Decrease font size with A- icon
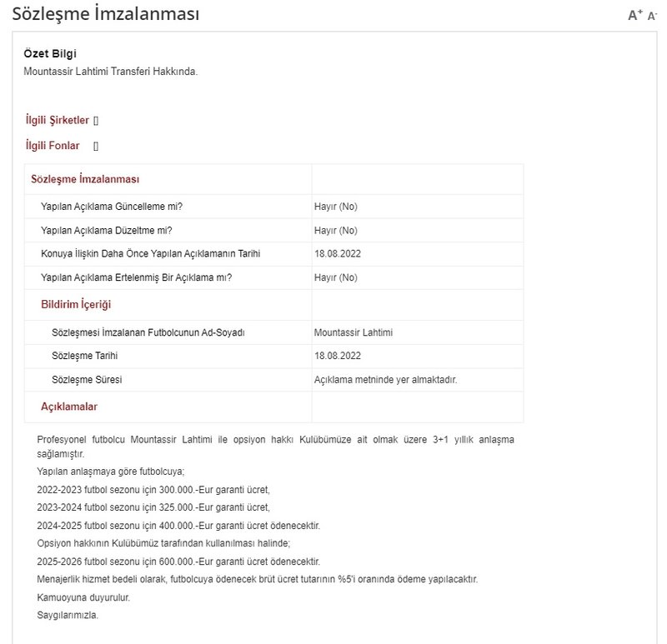This screenshot has width=667, height=644. tap(652, 16)
